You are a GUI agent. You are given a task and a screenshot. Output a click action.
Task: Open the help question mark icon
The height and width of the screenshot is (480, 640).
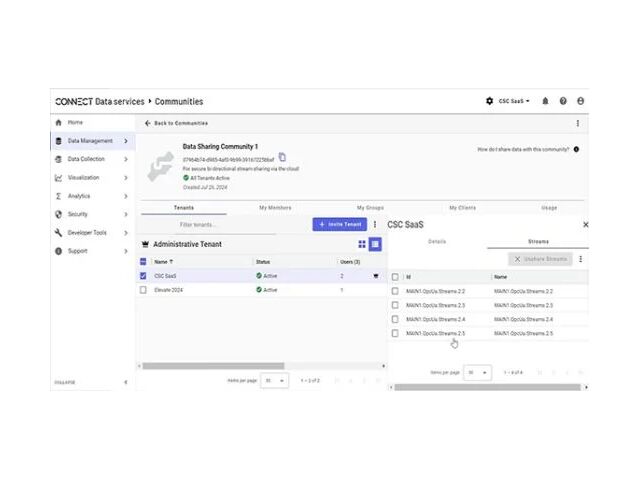click(563, 101)
